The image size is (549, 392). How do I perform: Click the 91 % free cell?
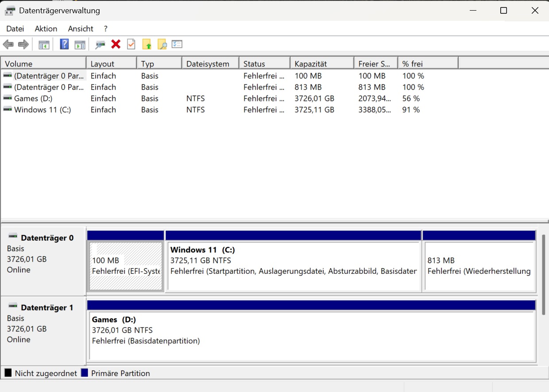point(411,110)
